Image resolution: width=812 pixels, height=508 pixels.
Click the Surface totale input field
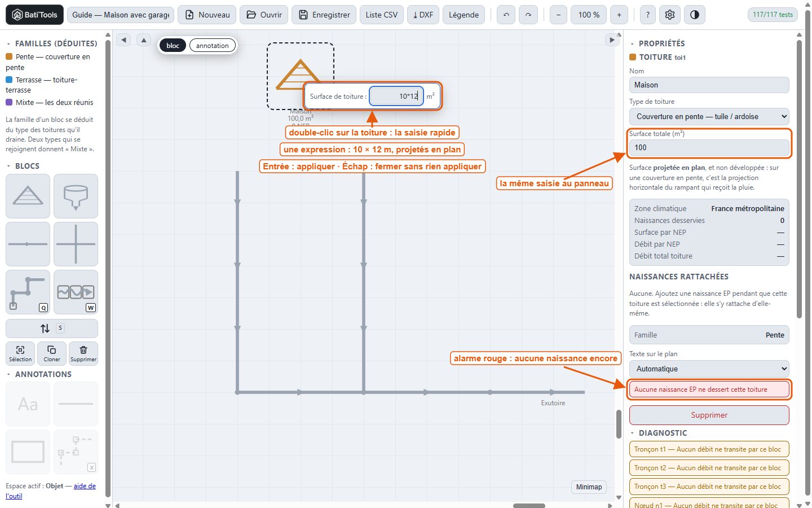click(709, 148)
